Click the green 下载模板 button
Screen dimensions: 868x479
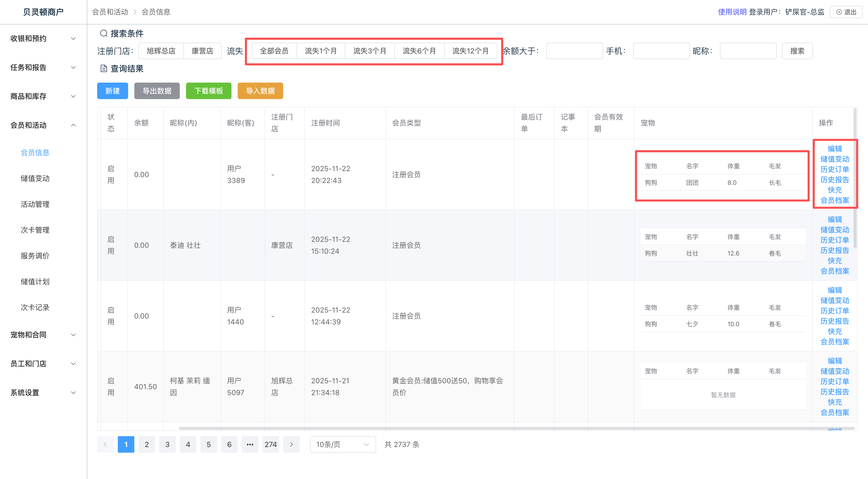[x=208, y=91]
